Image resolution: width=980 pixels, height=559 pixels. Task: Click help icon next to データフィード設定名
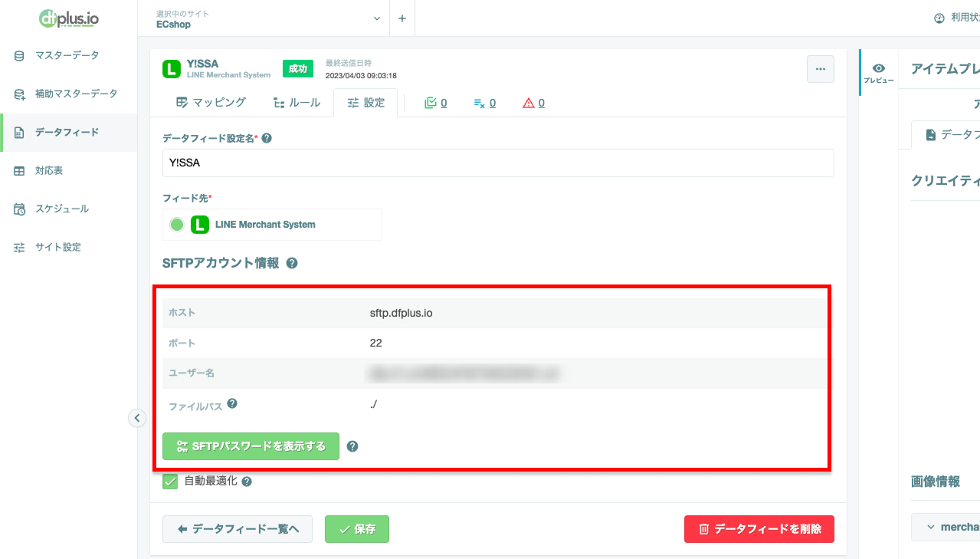(x=267, y=139)
